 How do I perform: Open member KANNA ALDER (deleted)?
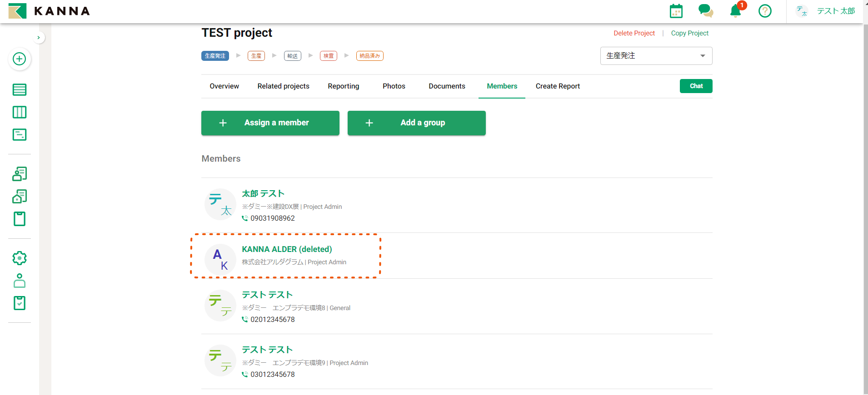pos(287,249)
